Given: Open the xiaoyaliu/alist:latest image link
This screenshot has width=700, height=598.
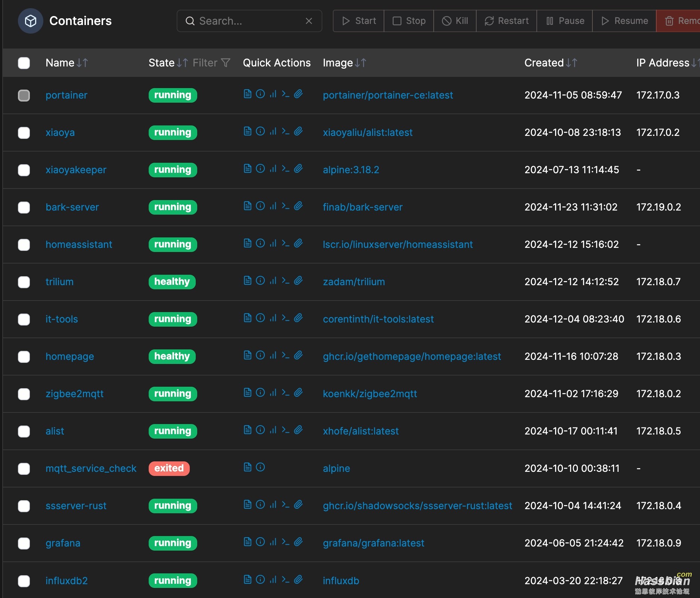Looking at the screenshot, I should click(x=368, y=133).
